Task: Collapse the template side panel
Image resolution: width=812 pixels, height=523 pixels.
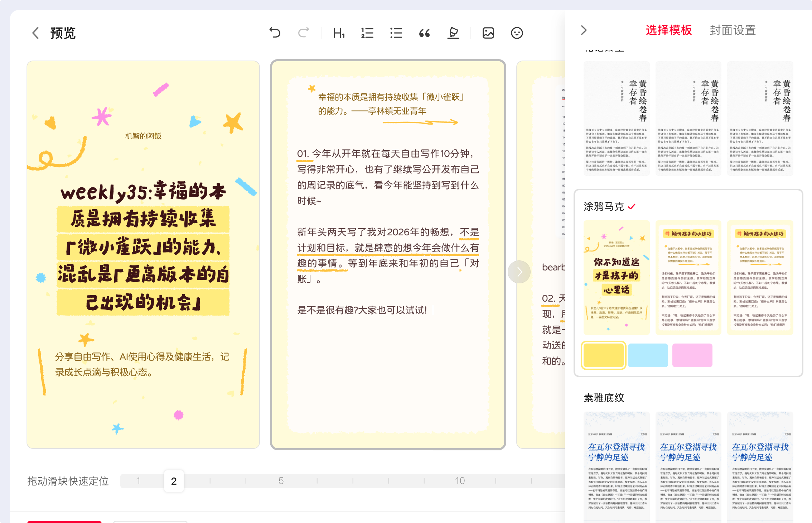Action: pos(584,30)
